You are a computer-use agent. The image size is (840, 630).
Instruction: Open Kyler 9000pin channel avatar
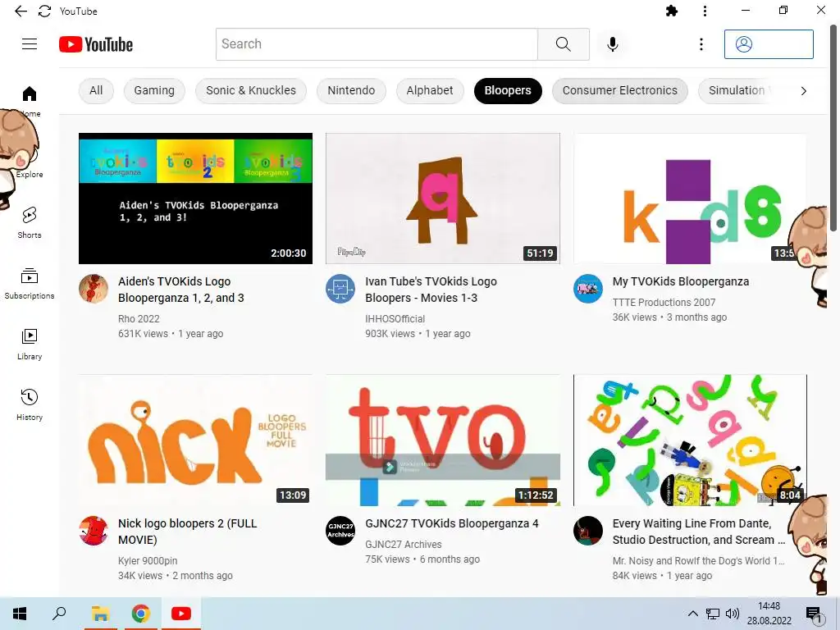94,531
